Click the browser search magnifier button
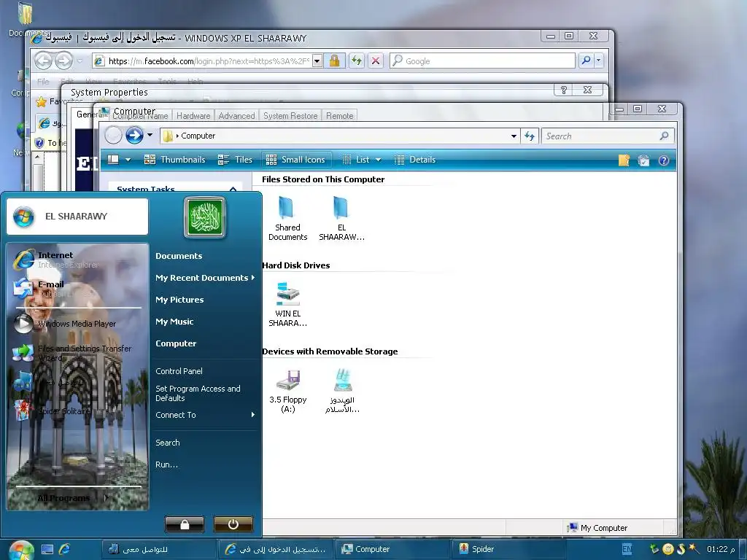Viewport: 747px width, 560px height. pyautogui.click(x=586, y=61)
